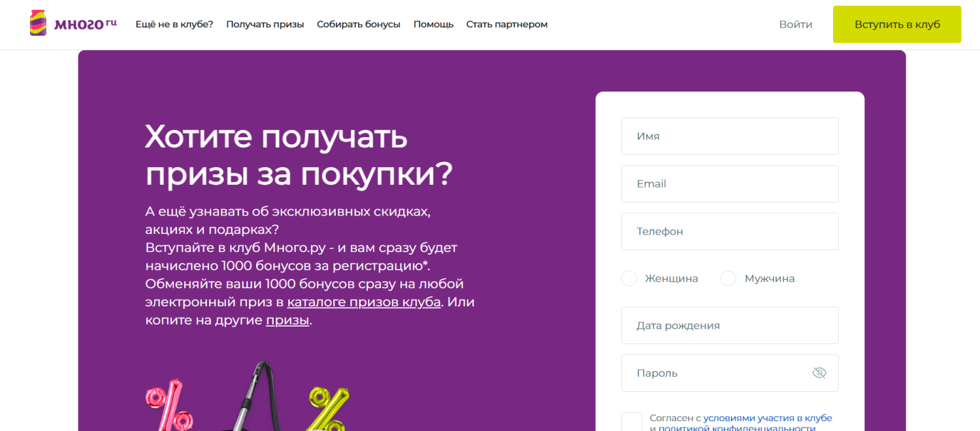This screenshot has width=980, height=431.
Task: Click the Много.ru logo
Action: [x=73, y=24]
